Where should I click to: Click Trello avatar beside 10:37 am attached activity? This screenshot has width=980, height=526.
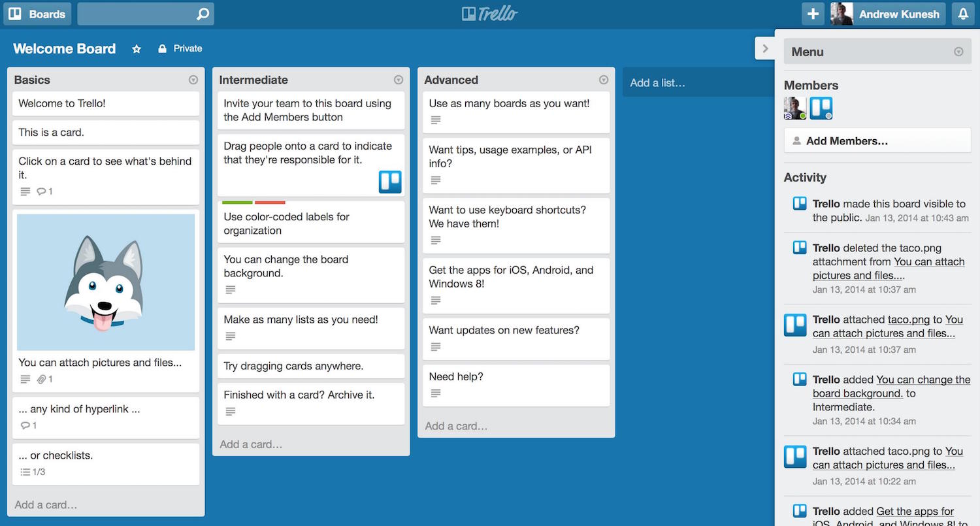point(795,325)
